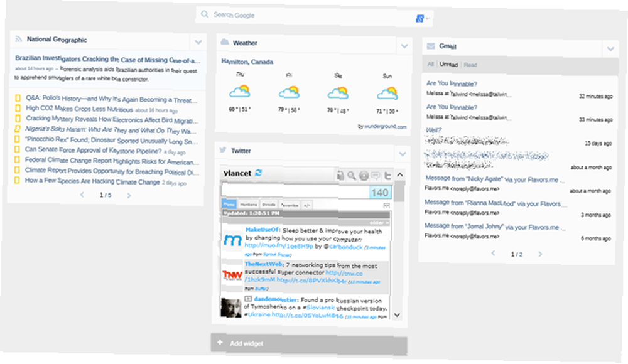Open 'Brazilian Investigators Cracking the Case' article
The height and width of the screenshot is (364, 628).
pos(108,59)
